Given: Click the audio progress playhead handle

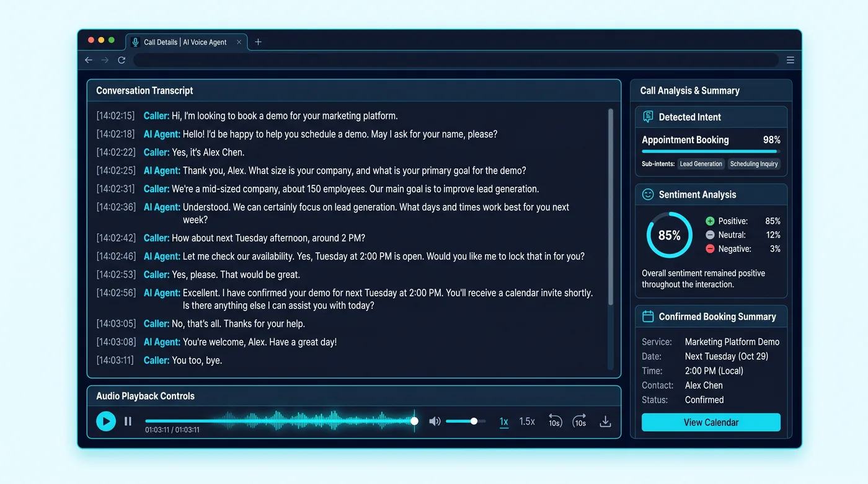Looking at the screenshot, I should click(414, 421).
